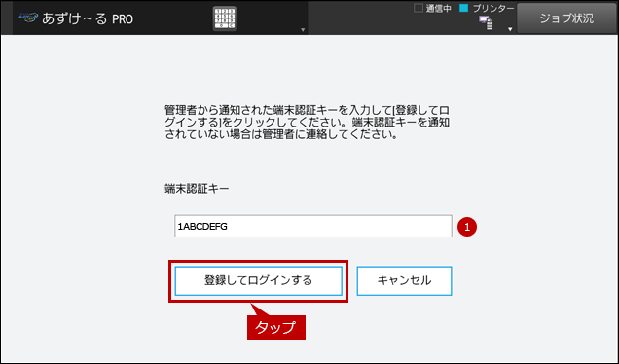The image size is (619, 364).
Task: Click the プリンター indicator box
Action: click(x=464, y=8)
